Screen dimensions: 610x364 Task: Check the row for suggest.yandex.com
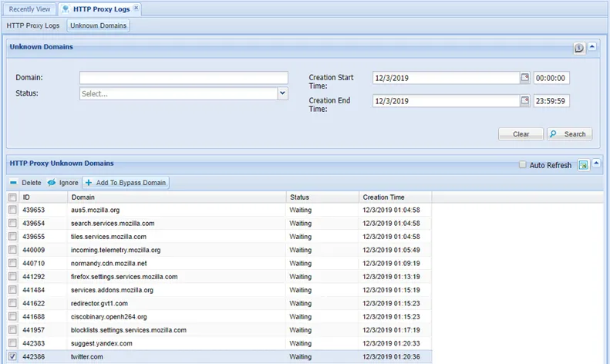pos(12,343)
